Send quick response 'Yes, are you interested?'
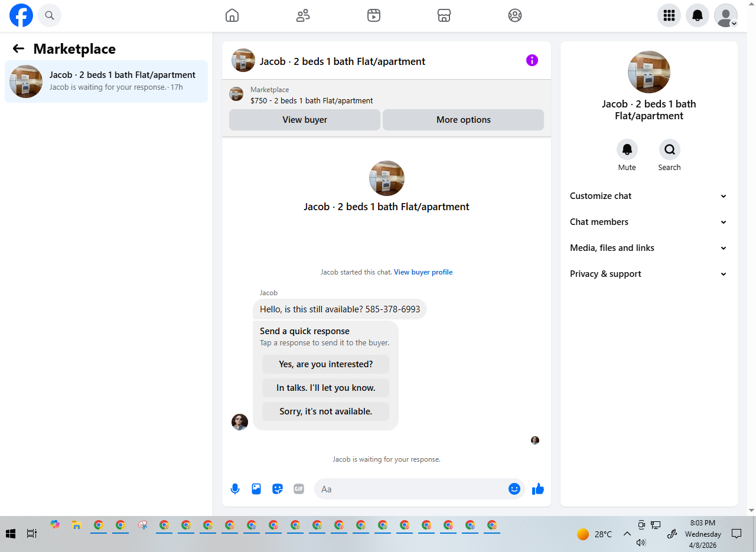 click(x=326, y=364)
